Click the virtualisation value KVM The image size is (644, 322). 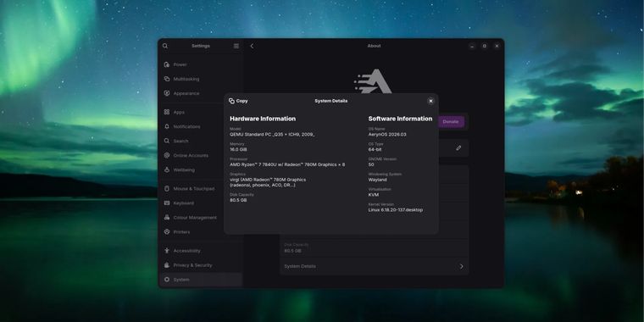[374, 195]
